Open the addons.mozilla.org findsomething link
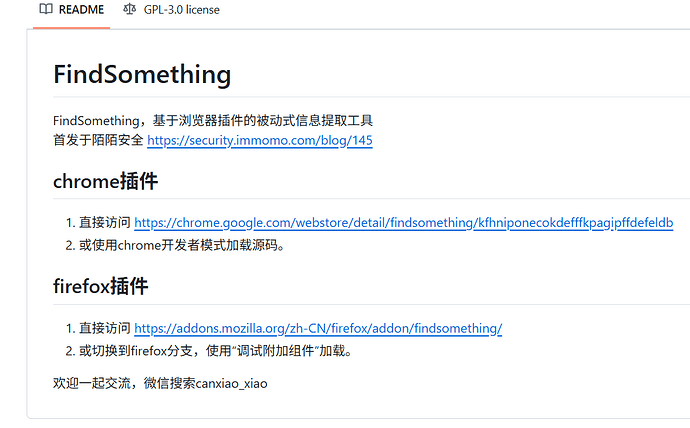The width and height of the screenshot is (690, 428). pyautogui.click(x=318, y=328)
